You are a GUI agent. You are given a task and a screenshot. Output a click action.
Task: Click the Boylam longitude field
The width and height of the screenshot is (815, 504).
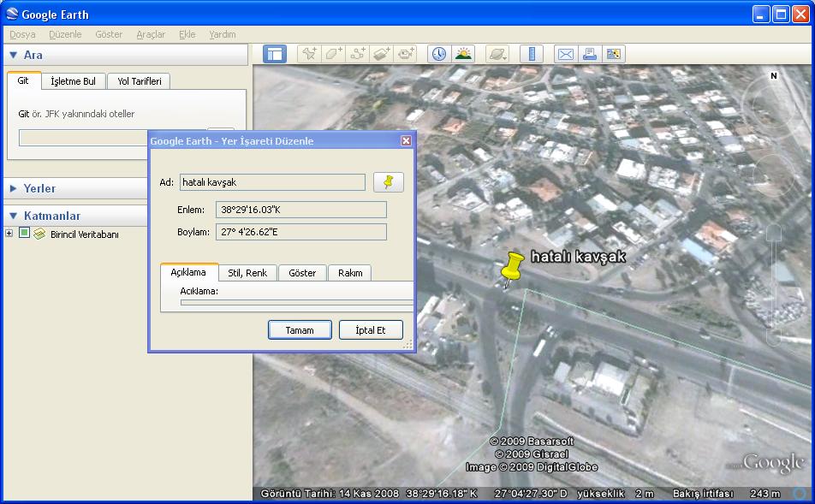[301, 232]
